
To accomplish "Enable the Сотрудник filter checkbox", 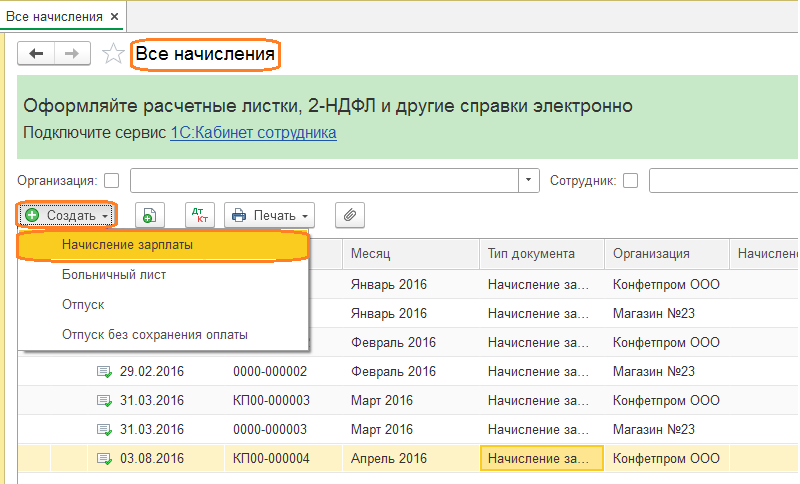I will point(630,181).
